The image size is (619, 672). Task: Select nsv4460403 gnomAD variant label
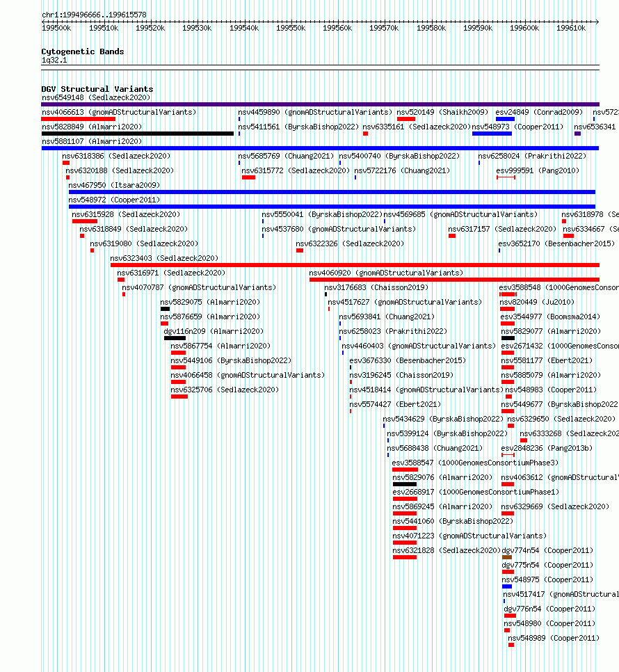[x=418, y=346]
